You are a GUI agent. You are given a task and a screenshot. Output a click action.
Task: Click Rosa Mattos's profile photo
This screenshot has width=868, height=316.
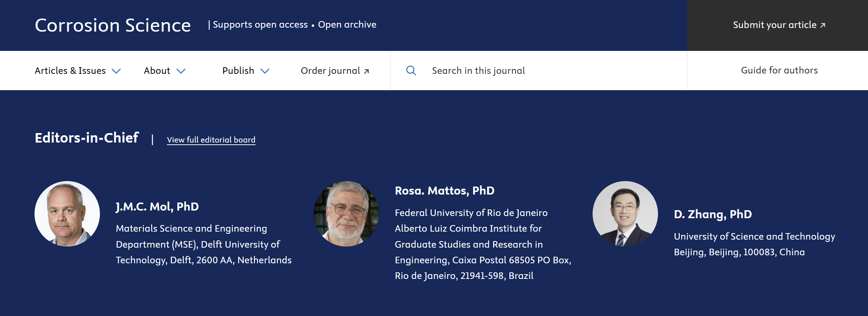click(346, 214)
